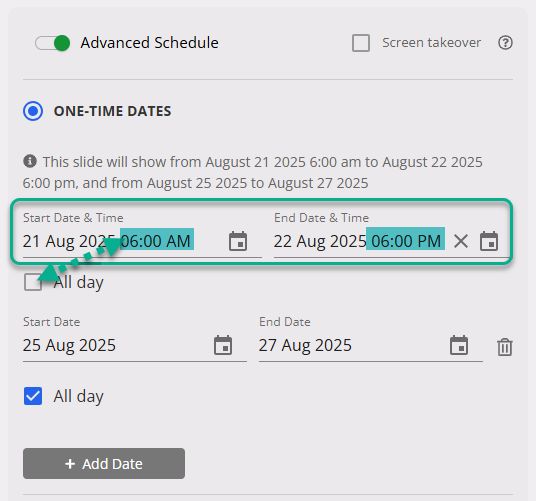Enable the Screen takeover checkbox
Viewport: 536px width, 501px height.
(361, 43)
